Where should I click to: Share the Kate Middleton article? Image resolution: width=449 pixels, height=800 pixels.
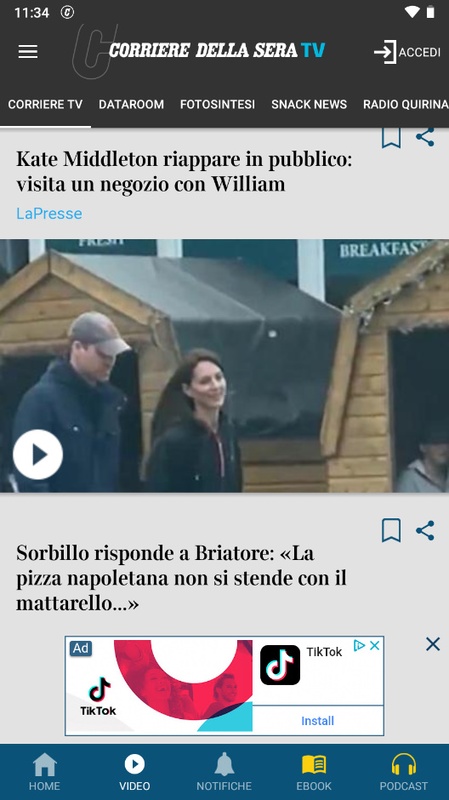pyautogui.click(x=425, y=137)
